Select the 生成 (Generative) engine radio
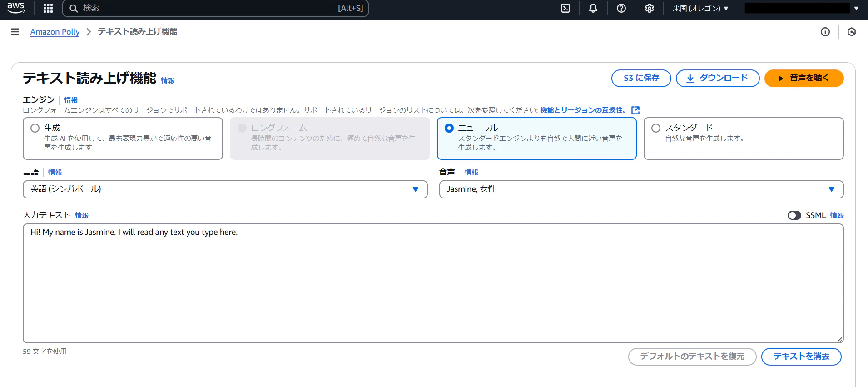Screen dimensions: 868x387 coord(35,128)
